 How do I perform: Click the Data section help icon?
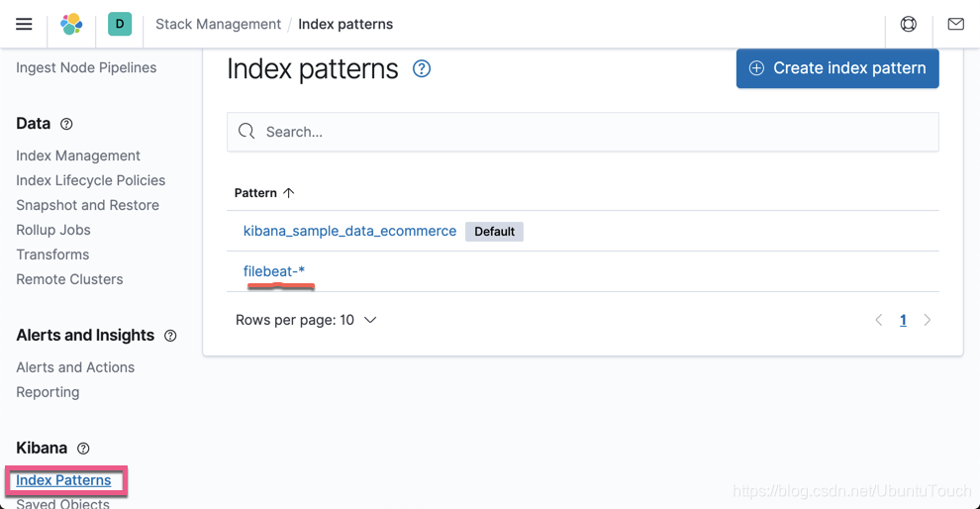pos(66,124)
